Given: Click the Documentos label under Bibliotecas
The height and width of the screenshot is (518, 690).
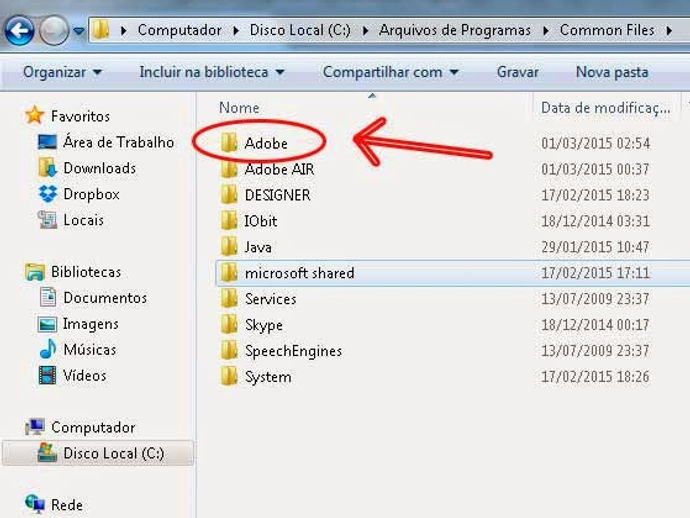Looking at the screenshot, I should pyautogui.click(x=105, y=298).
